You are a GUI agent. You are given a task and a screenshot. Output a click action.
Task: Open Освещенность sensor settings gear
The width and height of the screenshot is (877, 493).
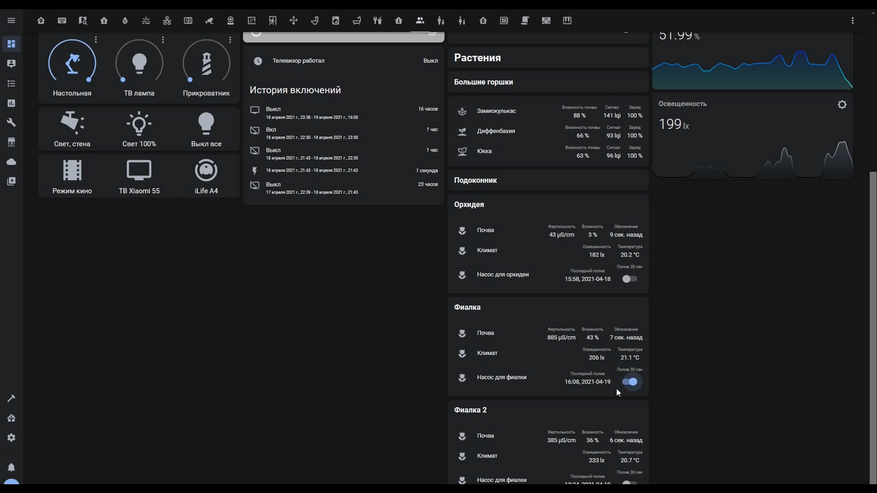click(x=841, y=104)
